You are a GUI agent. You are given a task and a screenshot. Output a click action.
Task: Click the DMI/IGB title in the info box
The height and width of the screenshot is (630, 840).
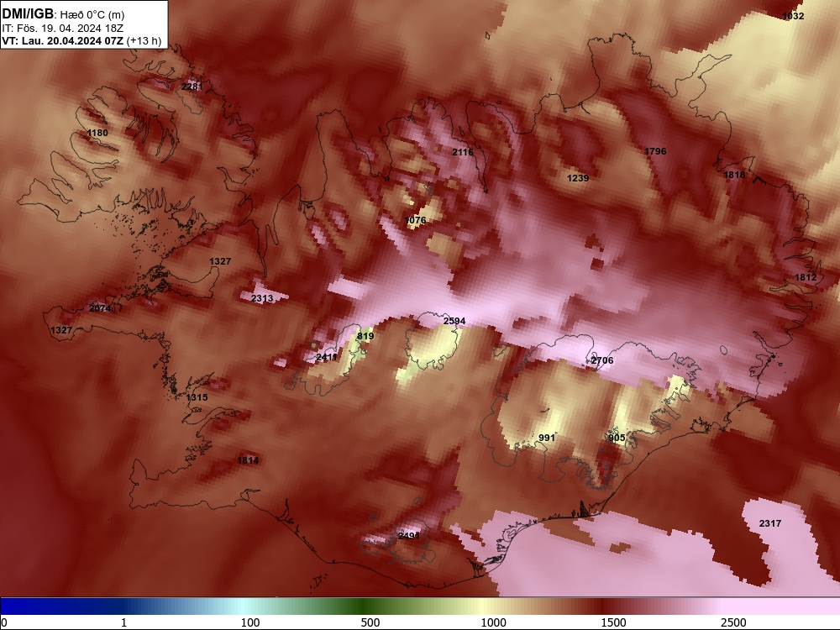(x=28, y=14)
